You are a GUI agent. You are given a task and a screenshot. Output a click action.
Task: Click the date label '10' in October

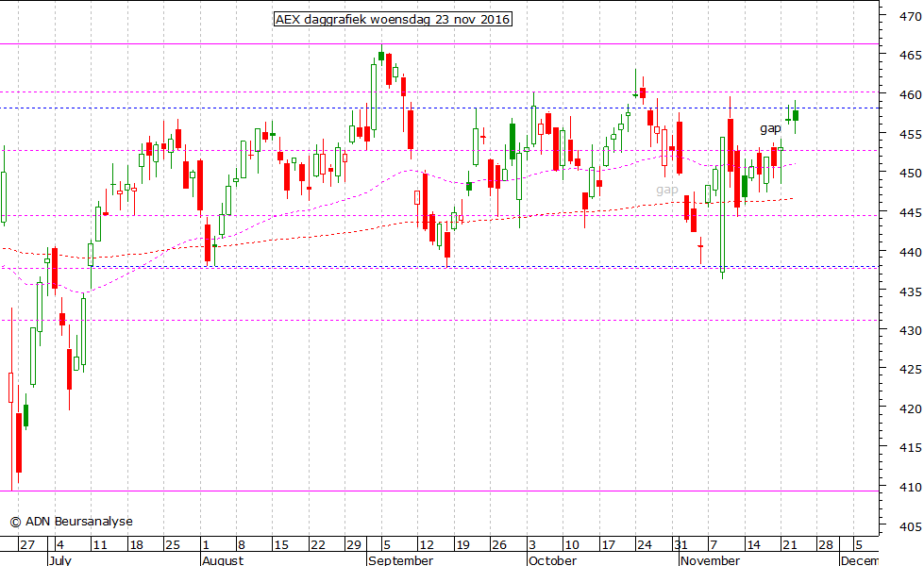(572, 545)
